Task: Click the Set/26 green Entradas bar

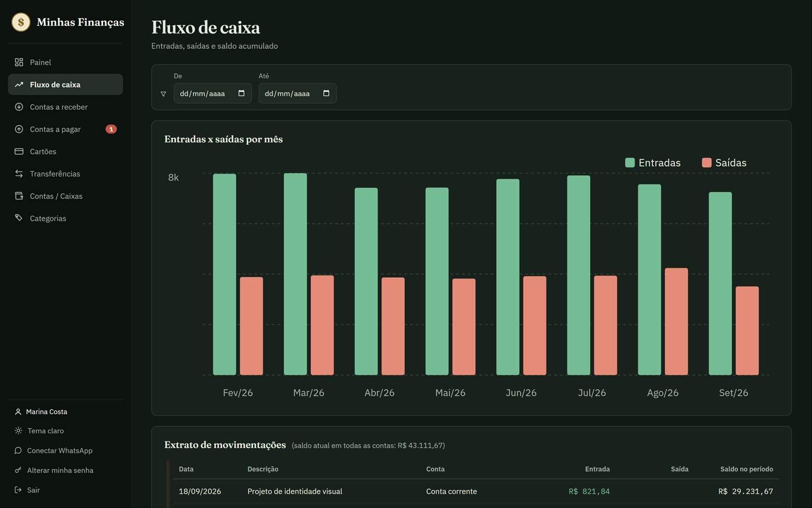Action: 720,283
